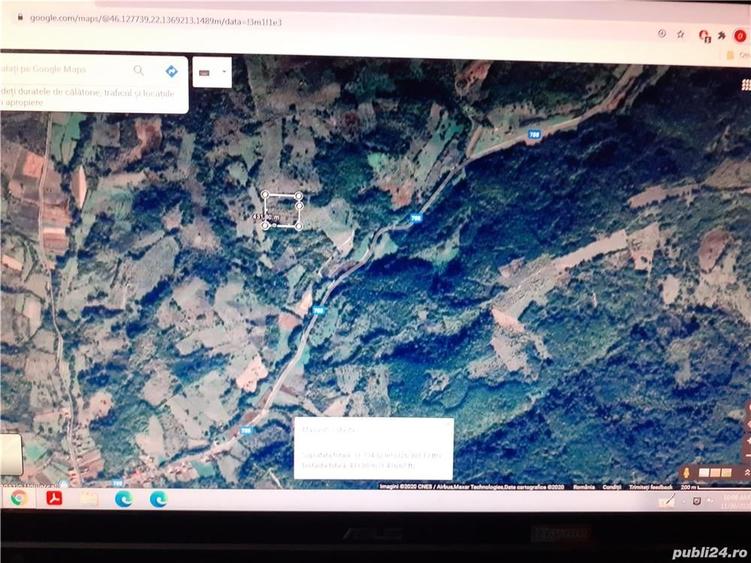This screenshot has height=563, width=751.
Task: Click the first imagery thumbnail beside pegman
Action: [704, 473]
